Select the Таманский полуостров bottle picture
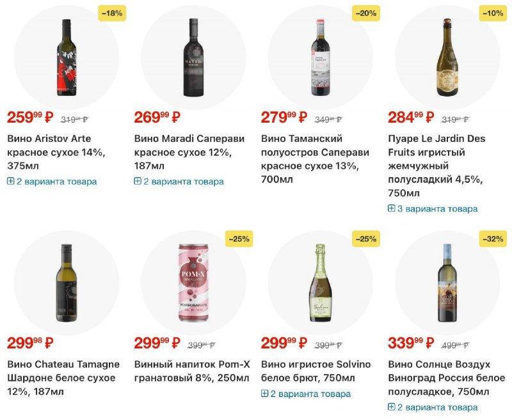Image resolution: width=512 pixels, height=420 pixels. (320, 58)
